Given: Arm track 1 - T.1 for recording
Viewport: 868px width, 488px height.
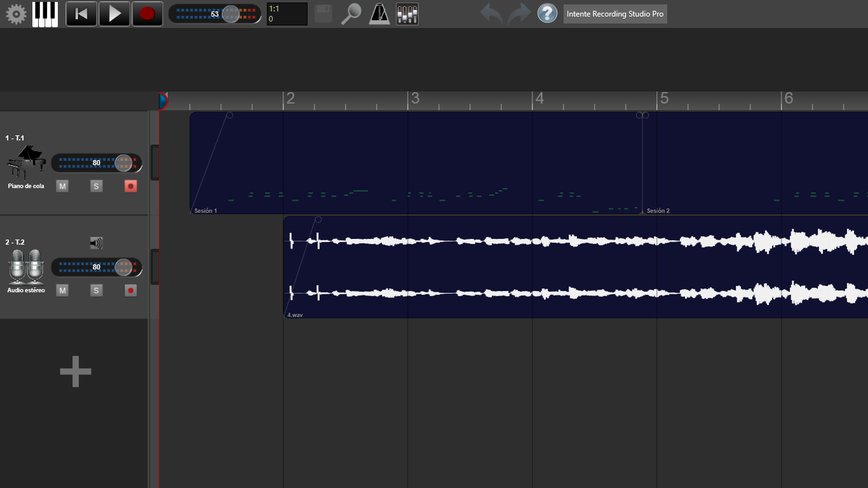Looking at the screenshot, I should pyautogui.click(x=131, y=186).
